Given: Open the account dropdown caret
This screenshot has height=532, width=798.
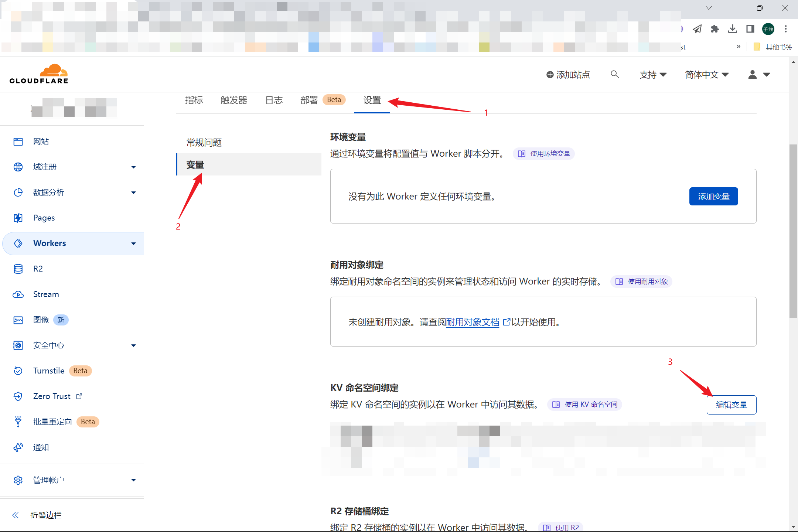Looking at the screenshot, I should point(767,75).
